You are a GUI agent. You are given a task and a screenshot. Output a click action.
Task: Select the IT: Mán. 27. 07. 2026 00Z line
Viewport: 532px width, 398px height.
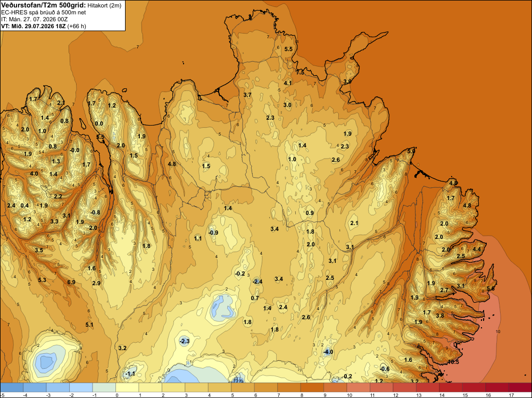coord(34,19)
